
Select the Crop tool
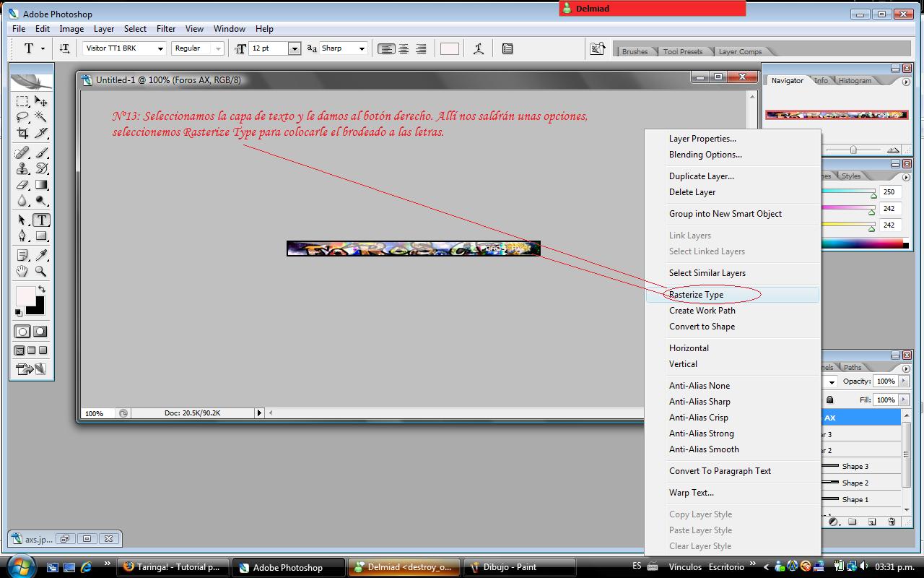pyautogui.click(x=22, y=133)
